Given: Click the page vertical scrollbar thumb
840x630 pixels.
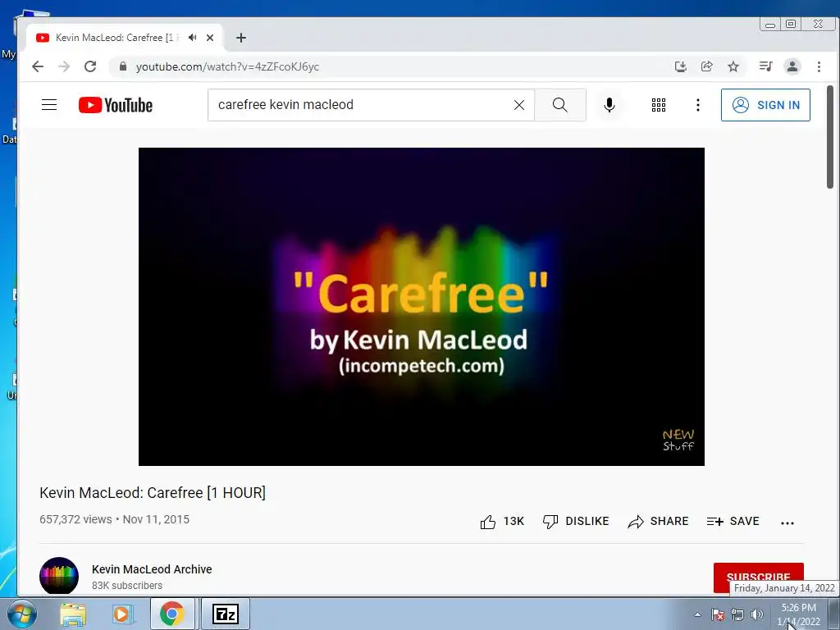Looking at the screenshot, I should coord(830,137).
